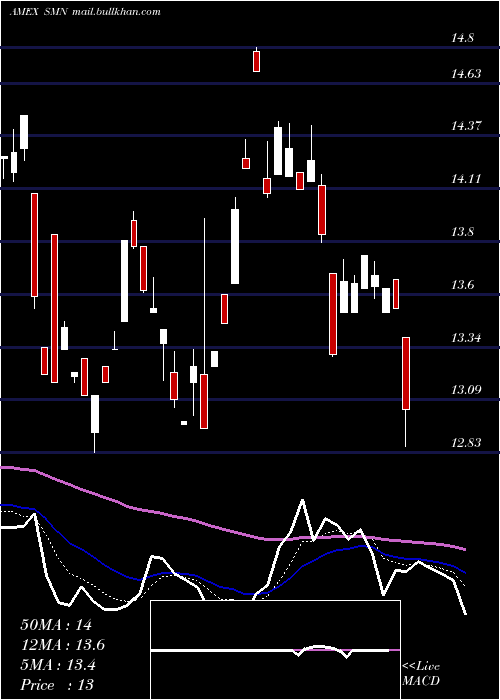Click the 50MA : 14 readout
Screen dimensions: 500x700
56,625
